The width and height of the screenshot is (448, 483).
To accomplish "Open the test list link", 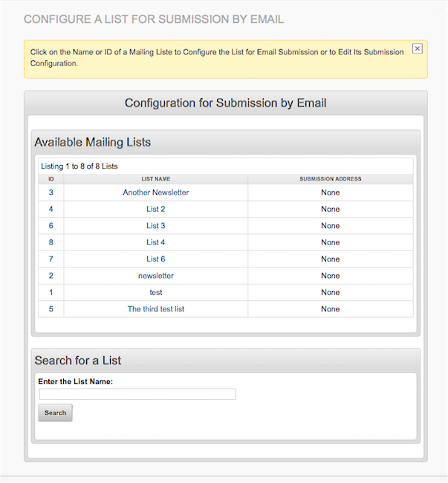I will (x=156, y=292).
